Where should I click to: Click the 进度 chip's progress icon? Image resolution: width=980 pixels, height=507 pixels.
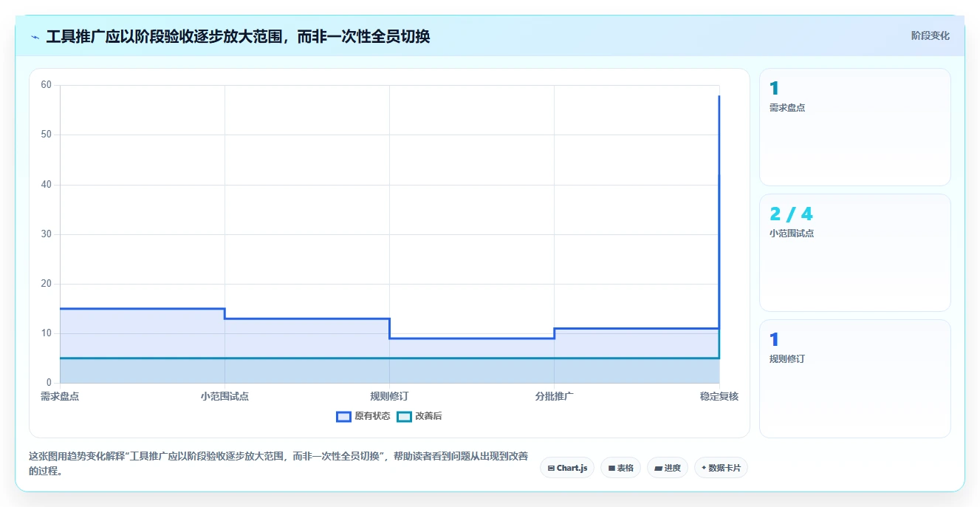pos(658,468)
